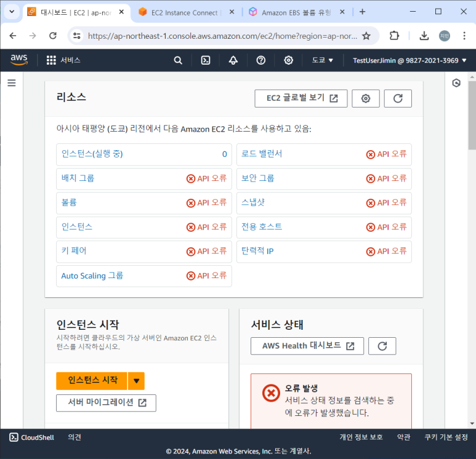This screenshot has height=459, width=476.
Task: Go forward in the browser
Action: [x=33, y=36]
